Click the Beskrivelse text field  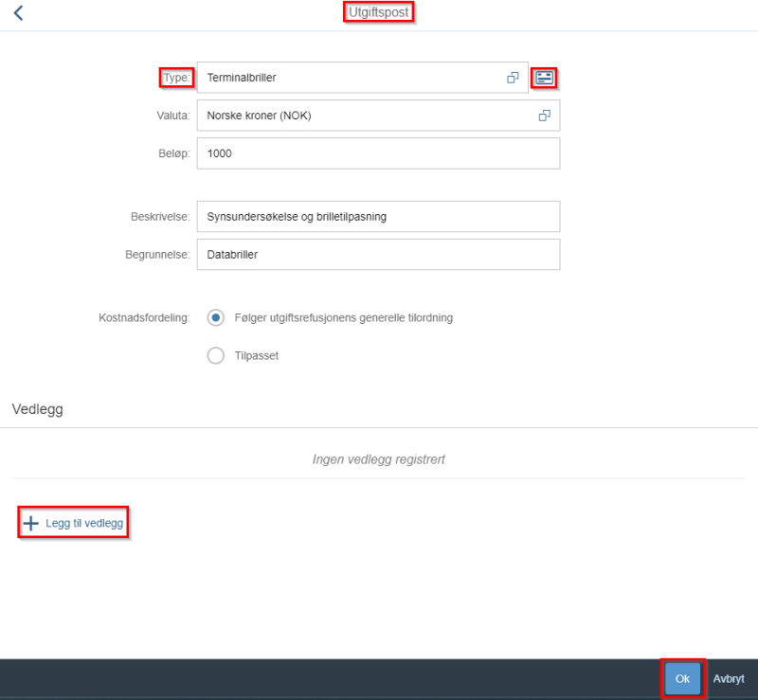[x=378, y=217]
